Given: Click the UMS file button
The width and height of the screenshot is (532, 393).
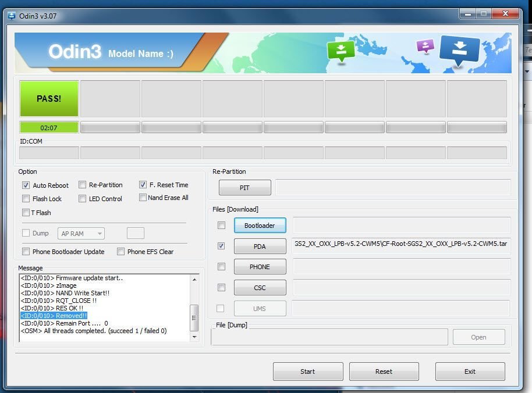Looking at the screenshot, I should pos(260,309).
